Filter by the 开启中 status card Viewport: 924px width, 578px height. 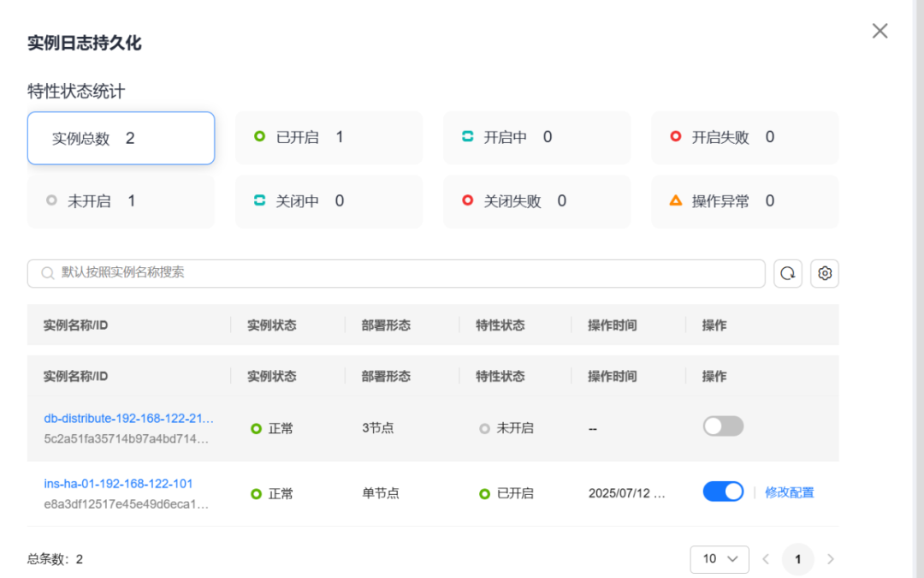536,138
